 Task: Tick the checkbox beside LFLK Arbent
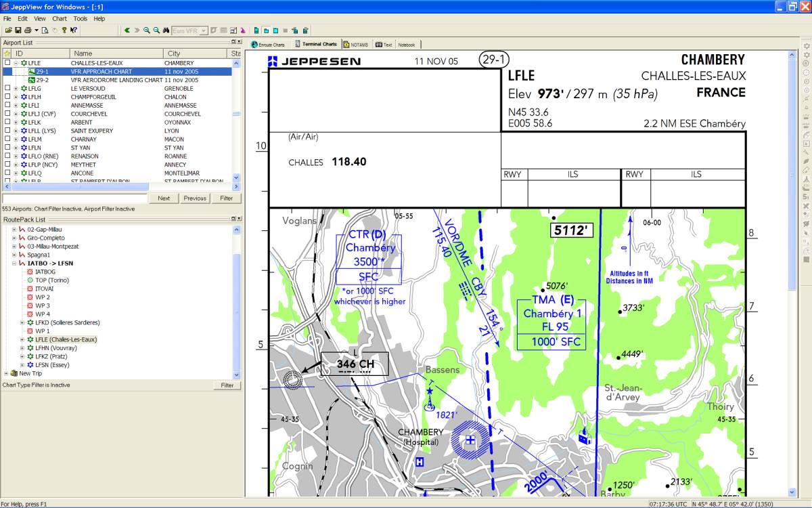point(7,123)
